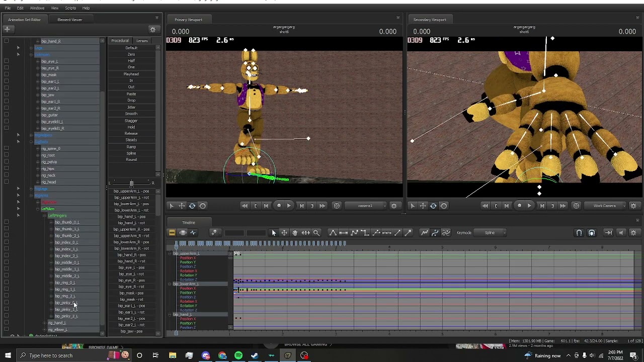The width and height of the screenshot is (644, 362).
Task: Tick the checkbox beside bip_jaw
Action: pyautogui.click(x=6, y=95)
